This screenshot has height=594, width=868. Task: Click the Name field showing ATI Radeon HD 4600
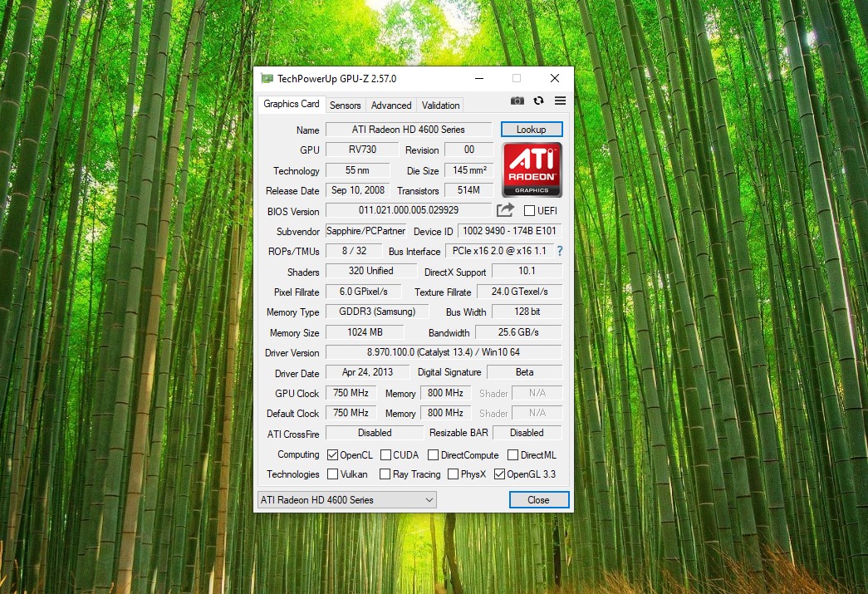409,130
